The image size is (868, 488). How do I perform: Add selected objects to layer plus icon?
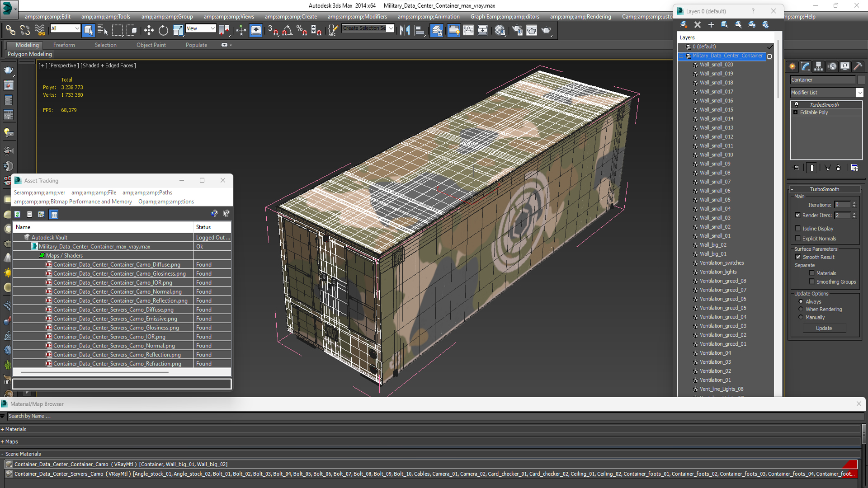click(x=711, y=24)
